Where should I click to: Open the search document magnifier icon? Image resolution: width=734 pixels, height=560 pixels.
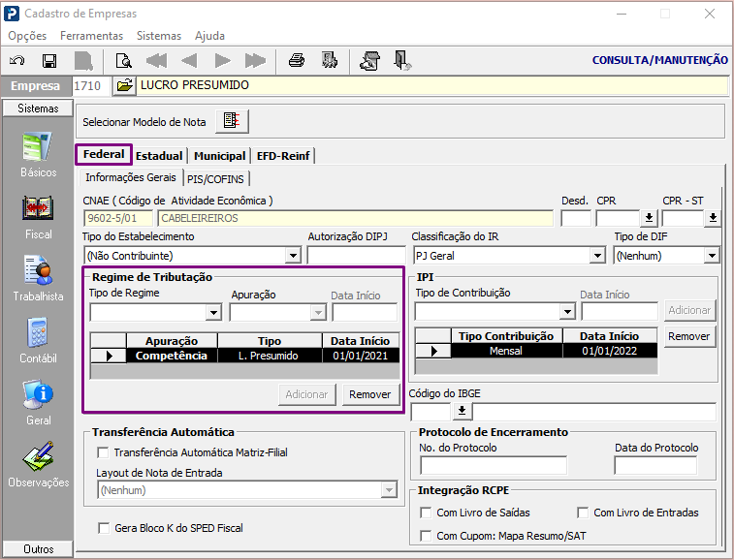(x=123, y=61)
